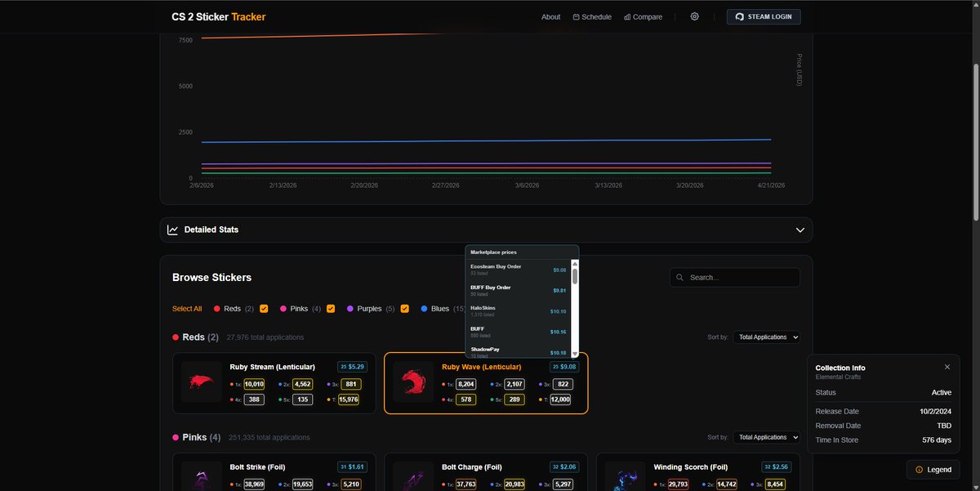Click the CS 2 Sticker Tracker logo
The width and height of the screenshot is (980, 491).
pos(218,16)
